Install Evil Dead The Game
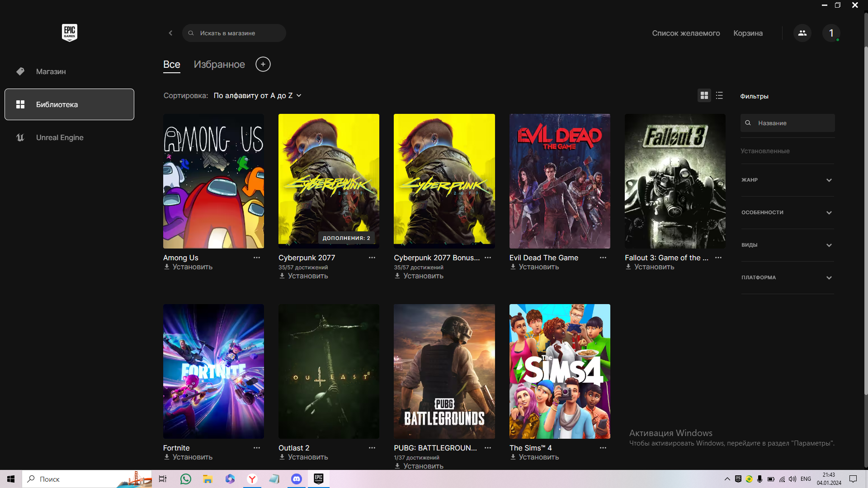The width and height of the screenshot is (868, 488). [534, 267]
